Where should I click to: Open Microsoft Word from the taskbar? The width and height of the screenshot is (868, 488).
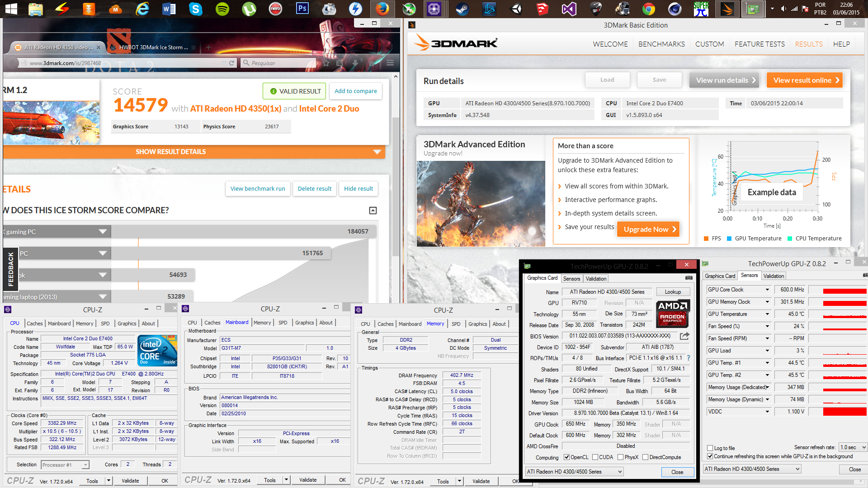click(169, 9)
